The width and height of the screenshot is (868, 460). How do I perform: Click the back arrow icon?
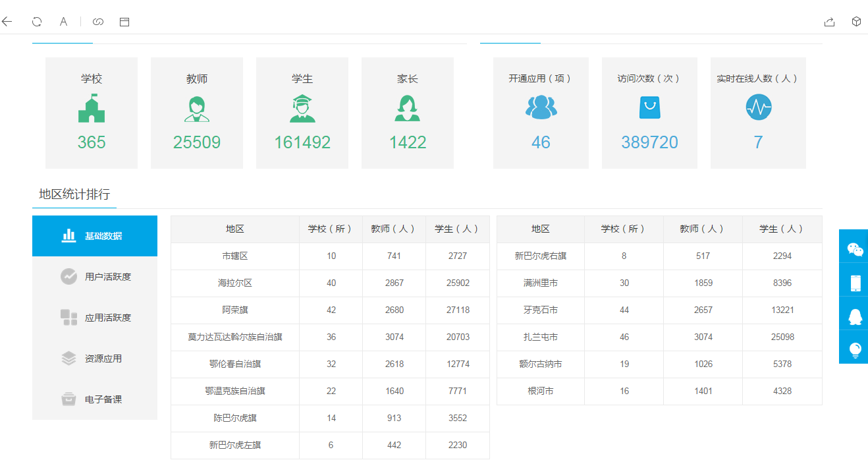point(7,22)
